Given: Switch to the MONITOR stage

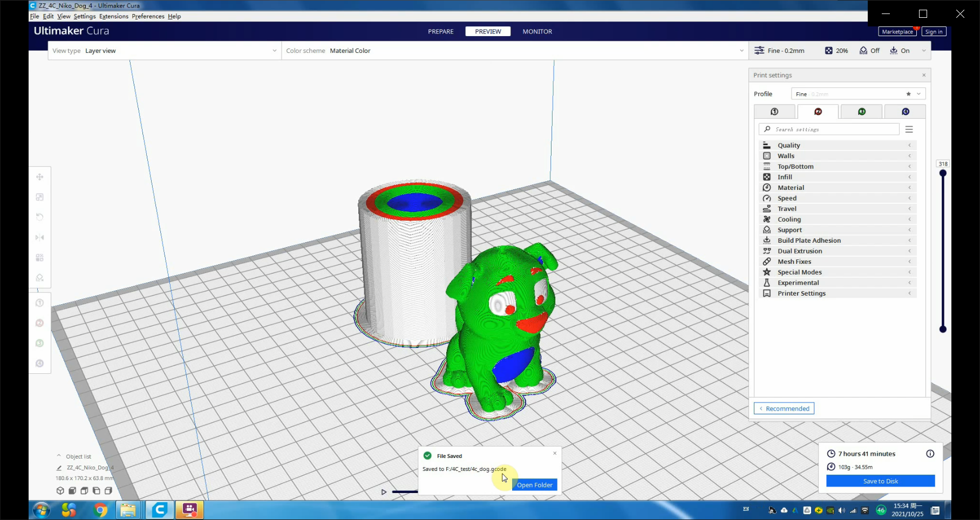Looking at the screenshot, I should click(537, 31).
